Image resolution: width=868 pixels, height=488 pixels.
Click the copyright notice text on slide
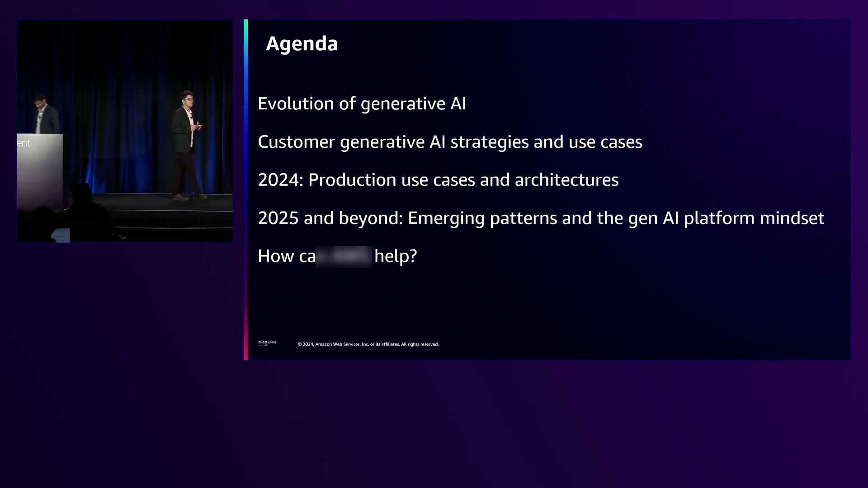368,344
